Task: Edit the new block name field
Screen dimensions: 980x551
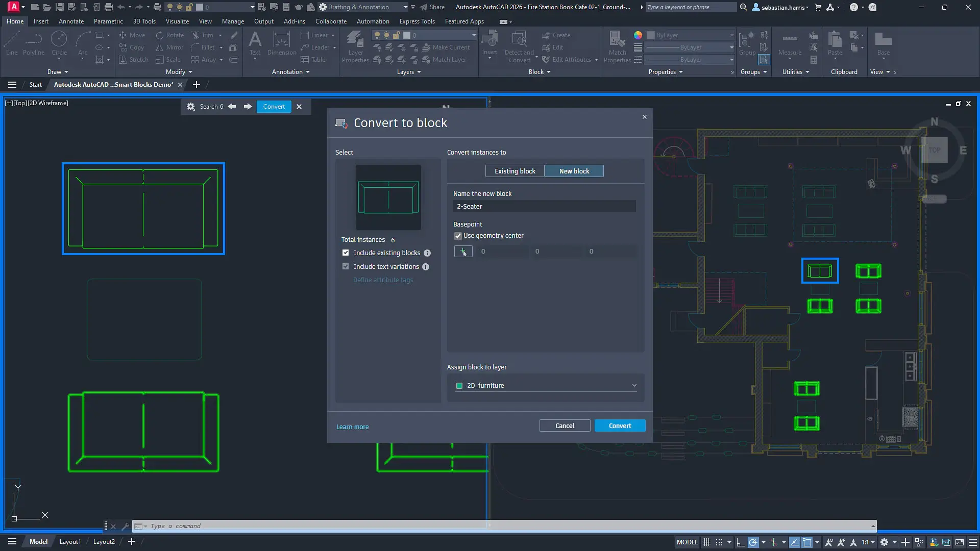Action: pos(544,206)
